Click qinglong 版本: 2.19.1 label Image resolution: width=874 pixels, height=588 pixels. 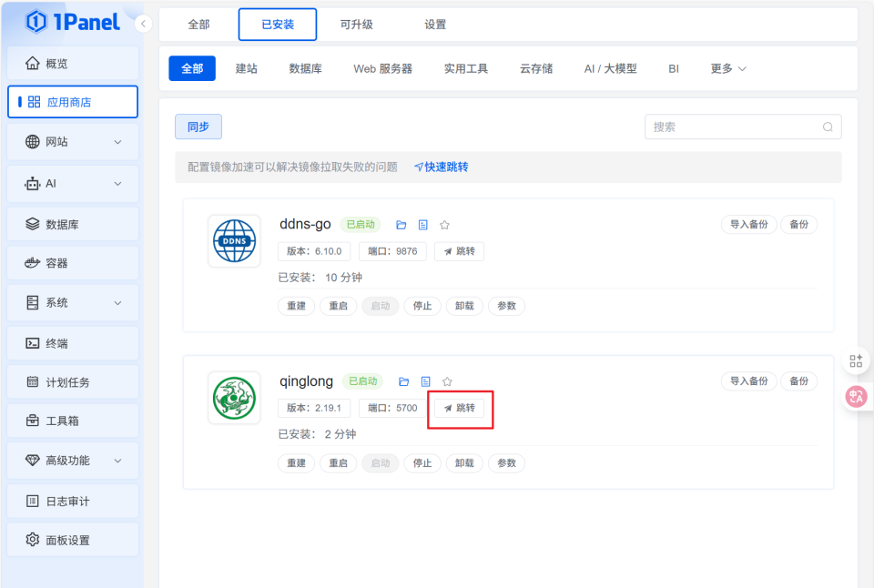click(314, 408)
